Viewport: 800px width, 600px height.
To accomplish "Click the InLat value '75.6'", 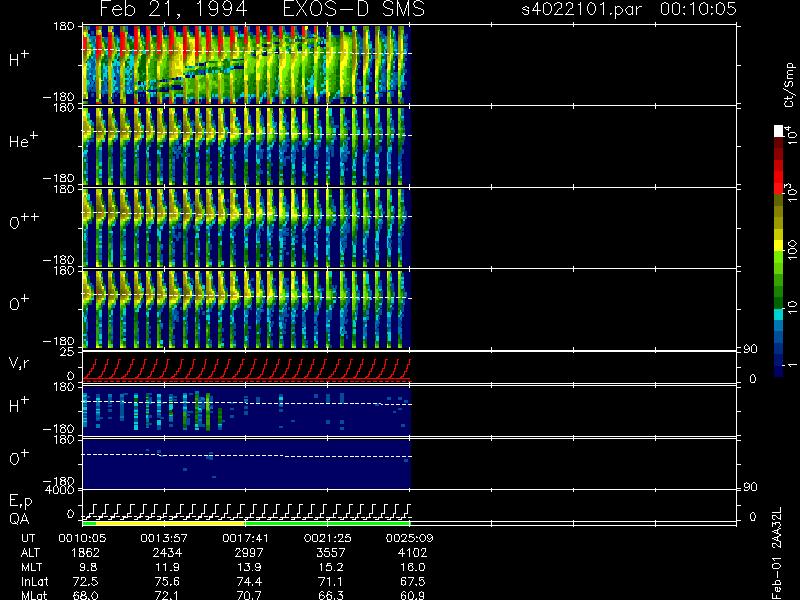I will (x=167, y=581).
